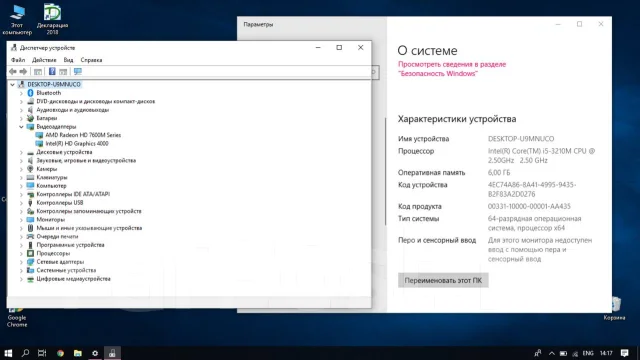Click the Клавиатуры keyboard icon
Image resolution: width=640 pixels, height=360 pixels.
(x=30, y=177)
